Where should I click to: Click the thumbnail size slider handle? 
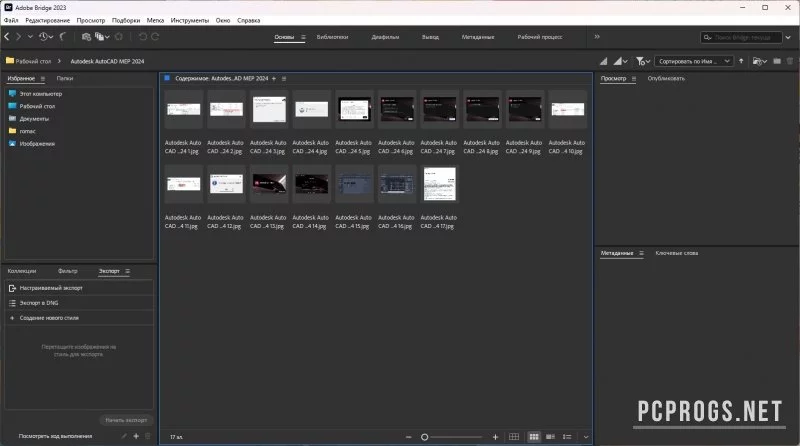pyautogui.click(x=424, y=437)
